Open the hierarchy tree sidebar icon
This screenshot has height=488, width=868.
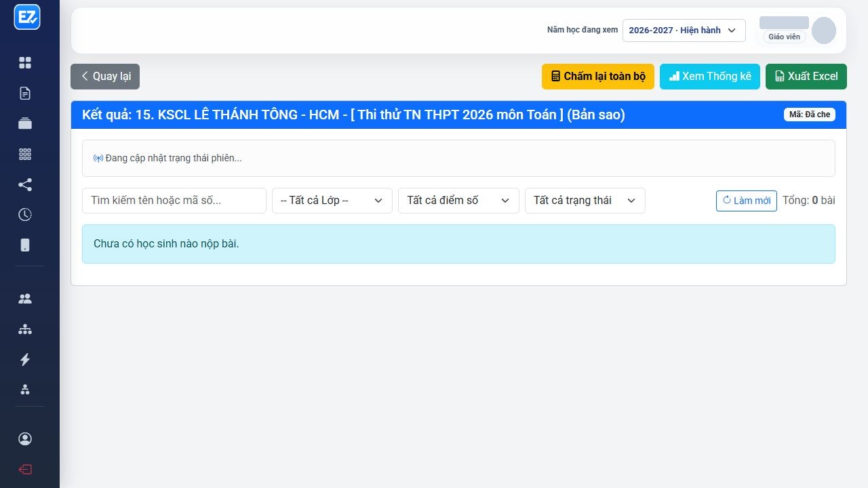coord(25,329)
